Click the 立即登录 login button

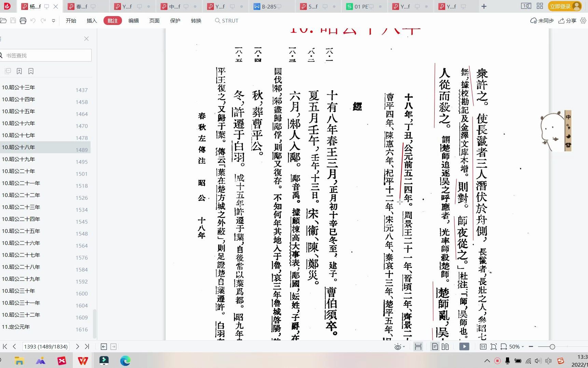click(x=564, y=6)
